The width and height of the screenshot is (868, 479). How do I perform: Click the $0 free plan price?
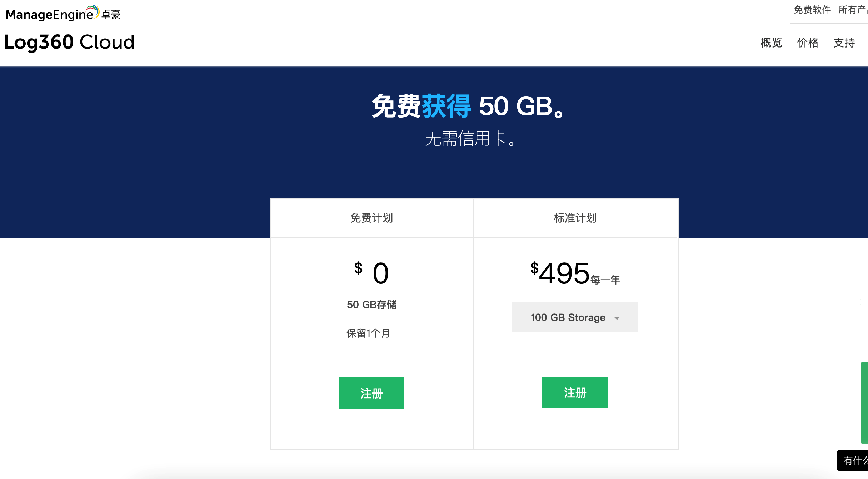pyautogui.click(x=371, y=273)
